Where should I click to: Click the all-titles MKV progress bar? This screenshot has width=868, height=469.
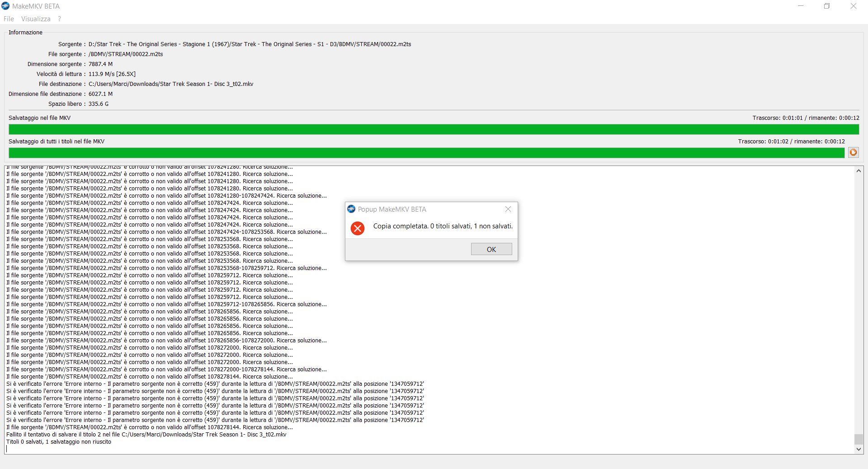tap(426, 153)
